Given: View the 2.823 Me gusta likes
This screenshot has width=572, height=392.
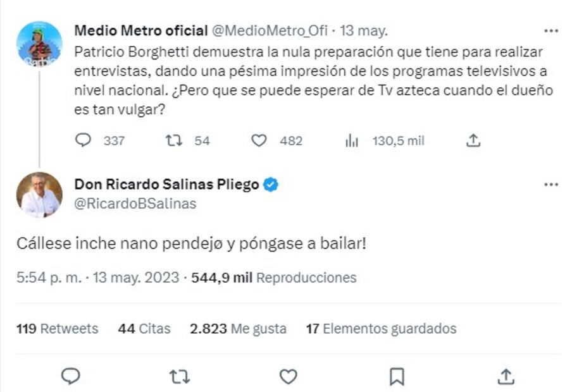Looking at the screenshot, I should coord(238,329).
